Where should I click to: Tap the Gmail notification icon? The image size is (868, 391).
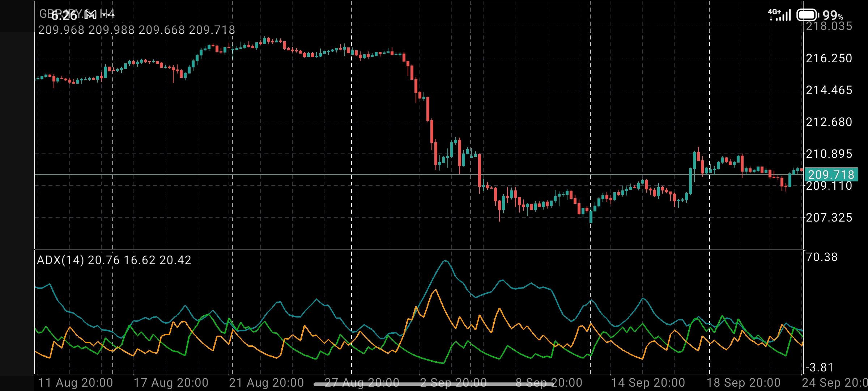(x=91, y=15)
